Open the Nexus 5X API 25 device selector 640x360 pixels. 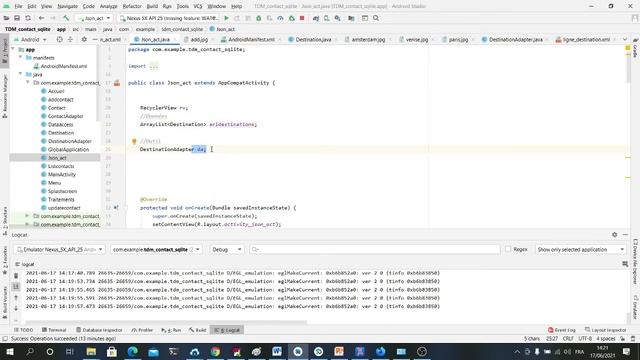click(x=169, y=18)
